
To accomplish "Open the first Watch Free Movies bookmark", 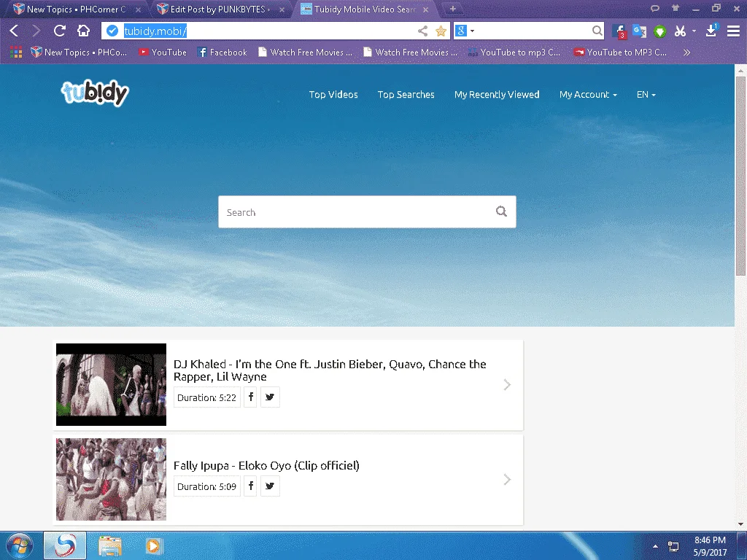I will [x=305, y=52].
